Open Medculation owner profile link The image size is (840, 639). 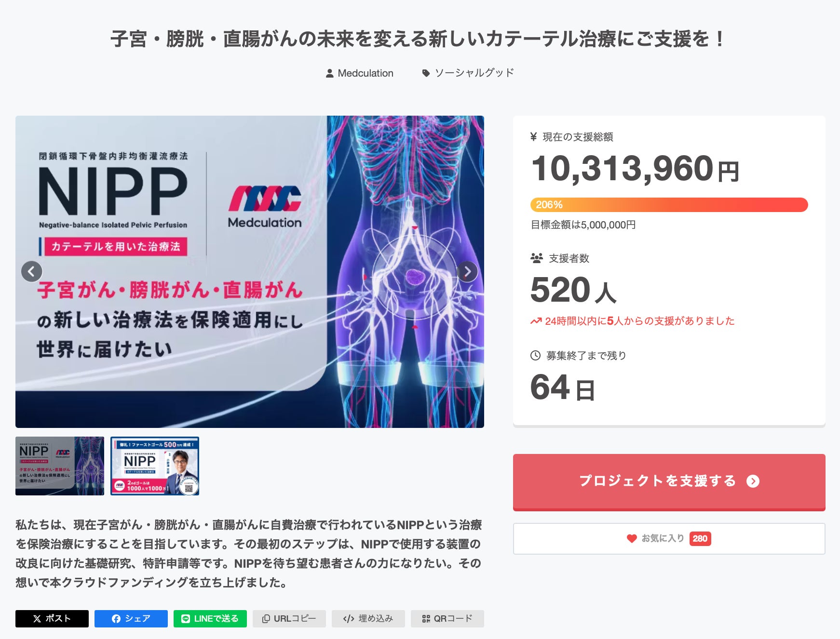point(366,73)
